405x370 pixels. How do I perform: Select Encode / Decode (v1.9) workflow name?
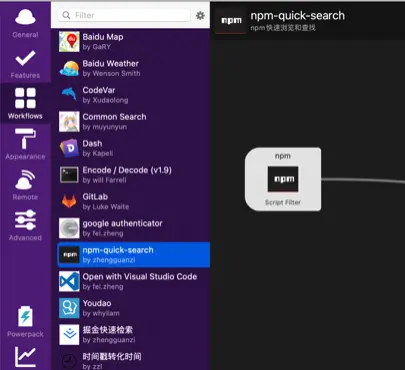127,170
